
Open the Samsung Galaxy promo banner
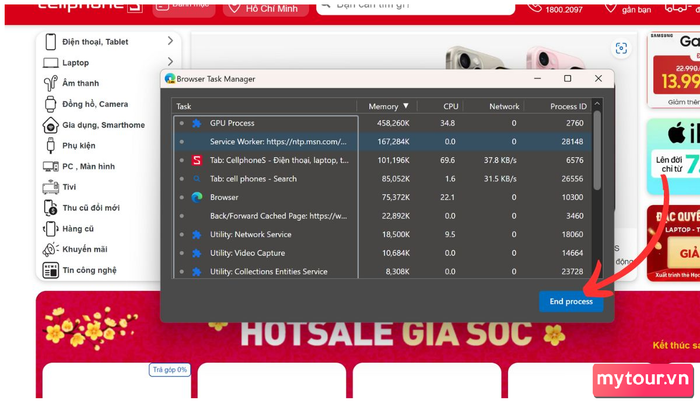(674, 70)
